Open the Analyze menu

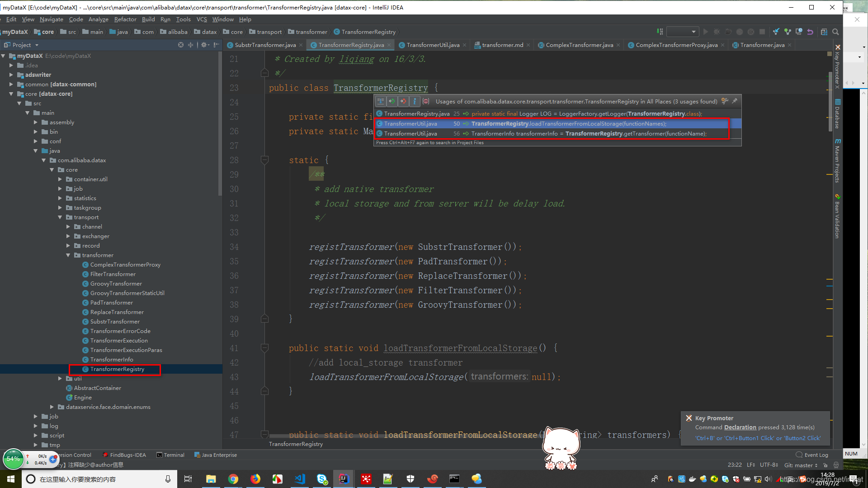click(98, 19)
